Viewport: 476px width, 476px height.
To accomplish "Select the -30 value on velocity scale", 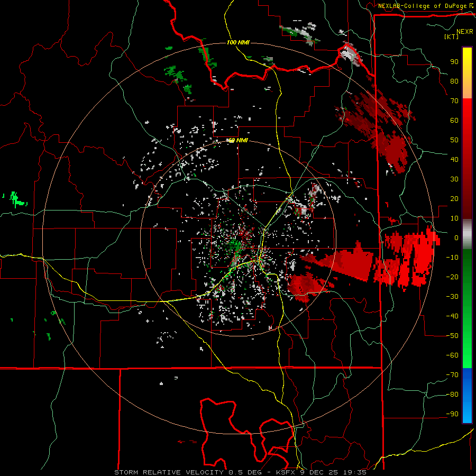I will 452,297.
